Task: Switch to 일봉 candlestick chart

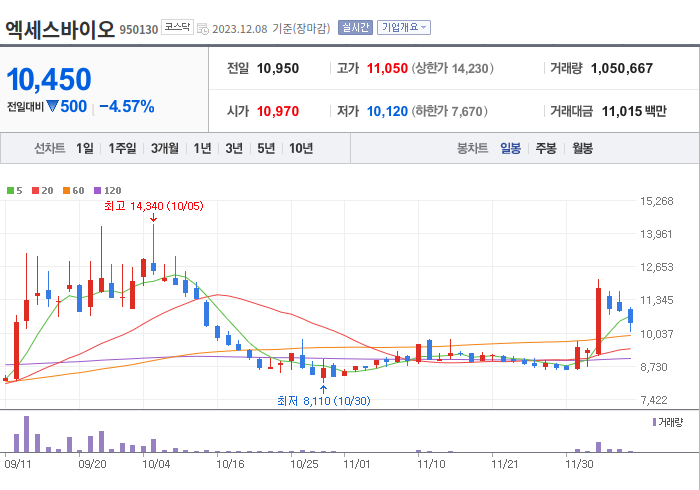Action: pos(510,148)
